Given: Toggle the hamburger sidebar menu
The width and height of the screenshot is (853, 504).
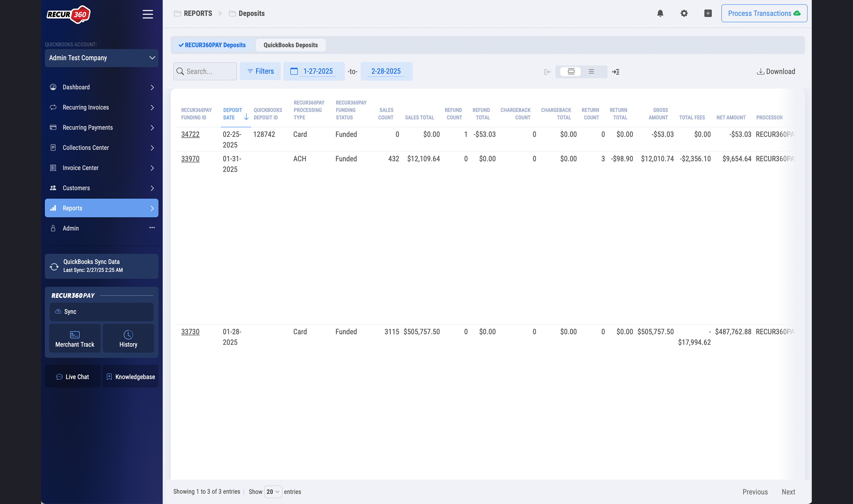Looking at the screenshot, I should tap(147, 14).
